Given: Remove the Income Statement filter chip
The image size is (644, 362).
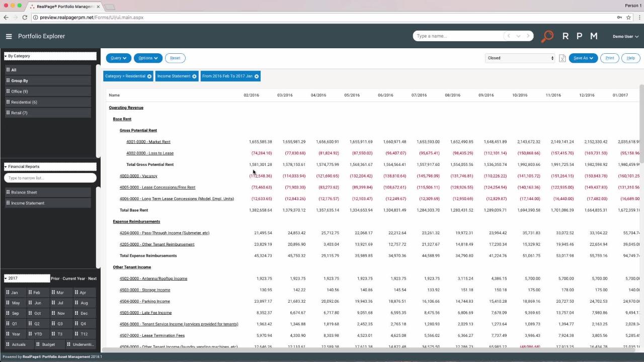Looking at the screenshot, I should tap(194, 76).
